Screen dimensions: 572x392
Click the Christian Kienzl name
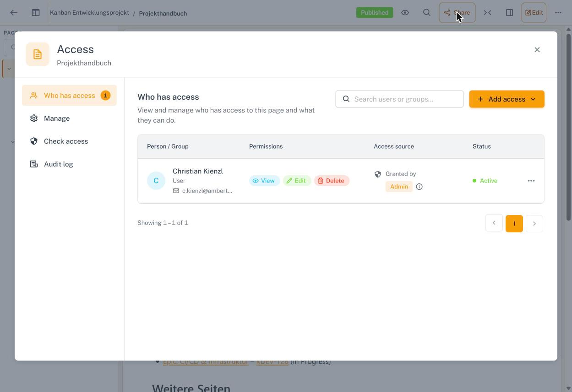[x=198, y=171]
